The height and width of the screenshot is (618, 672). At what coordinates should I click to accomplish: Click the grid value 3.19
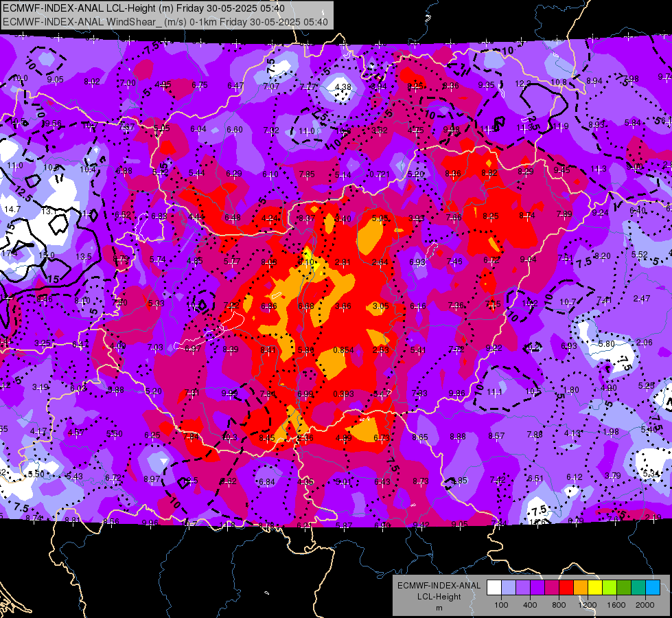[x=40, y=387]
